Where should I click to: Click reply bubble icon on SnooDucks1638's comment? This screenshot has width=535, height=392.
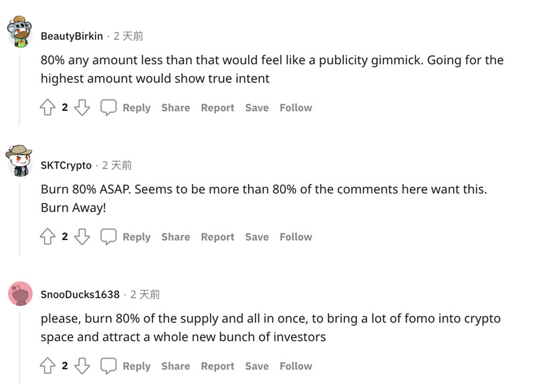(x=108, y=366)
